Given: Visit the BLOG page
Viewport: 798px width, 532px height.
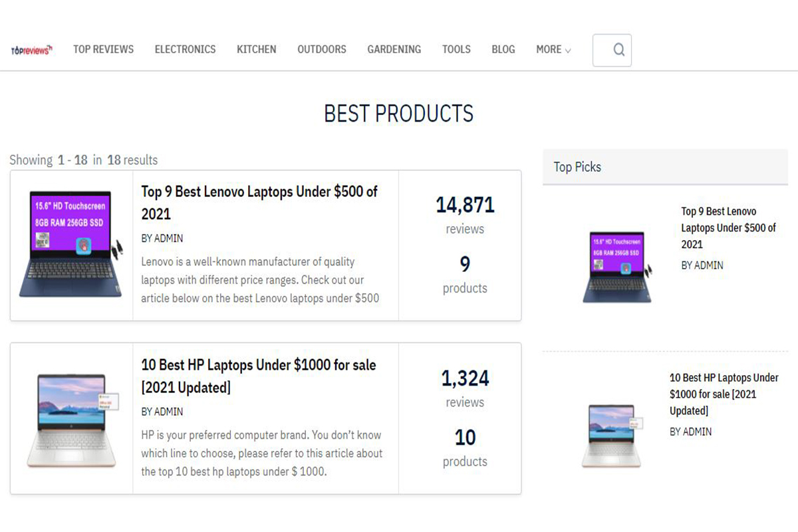Looking at the screenshot, I should 503,49.
